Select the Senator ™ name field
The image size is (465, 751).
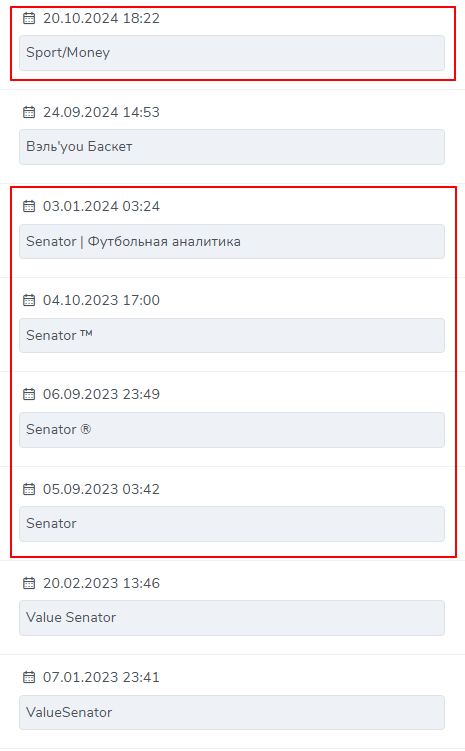232,335
